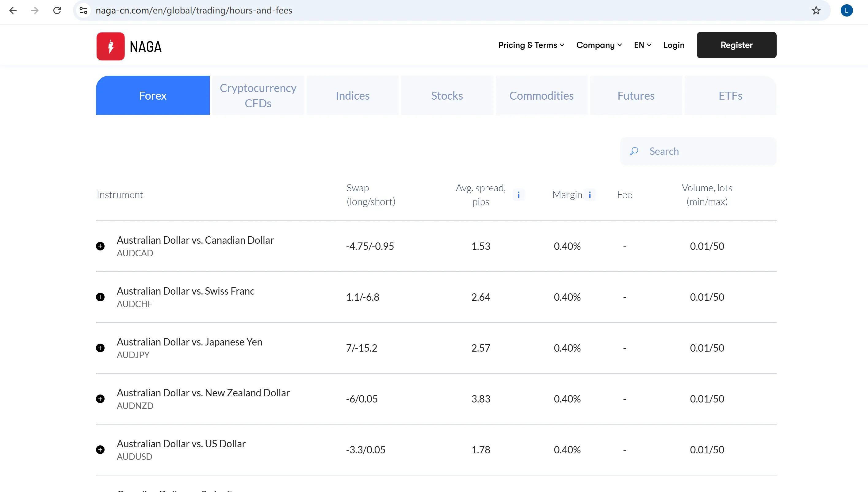Reload the page with the refresh icon
The height and width of the screenshot is (492, 868).
tap(57, 10)
